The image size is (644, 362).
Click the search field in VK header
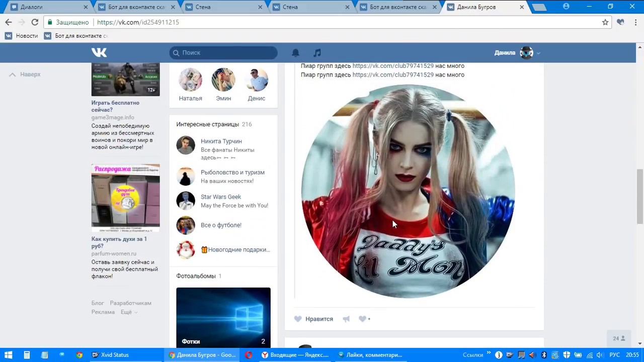(223, 52)
